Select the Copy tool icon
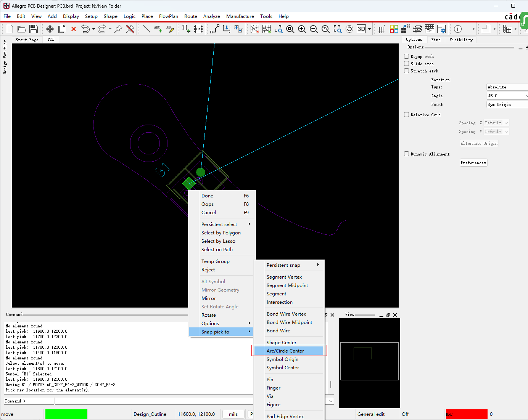 click(x=62, y=29)
